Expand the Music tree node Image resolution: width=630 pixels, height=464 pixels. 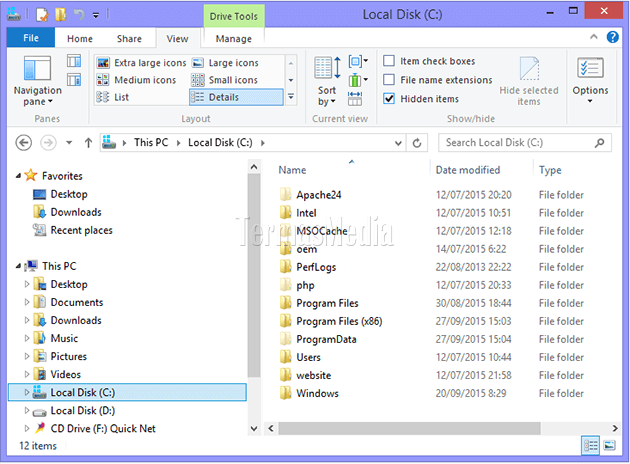(27, 338)
